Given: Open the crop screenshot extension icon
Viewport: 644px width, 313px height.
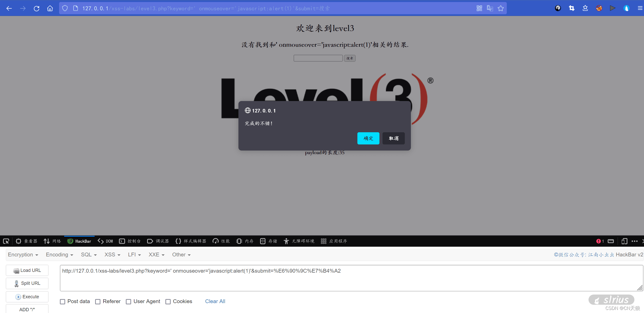Looking at the screenshot, I should [571, 8].
